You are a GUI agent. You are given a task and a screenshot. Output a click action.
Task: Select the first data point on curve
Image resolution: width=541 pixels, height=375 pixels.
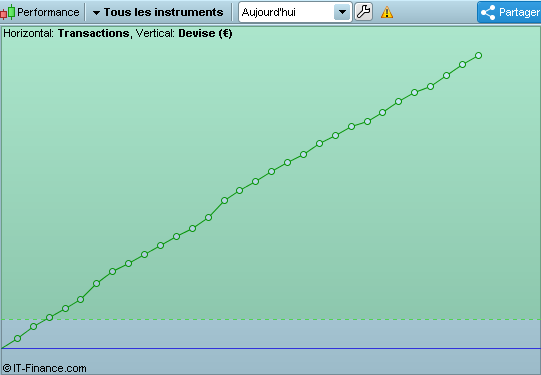pos(18,338)
